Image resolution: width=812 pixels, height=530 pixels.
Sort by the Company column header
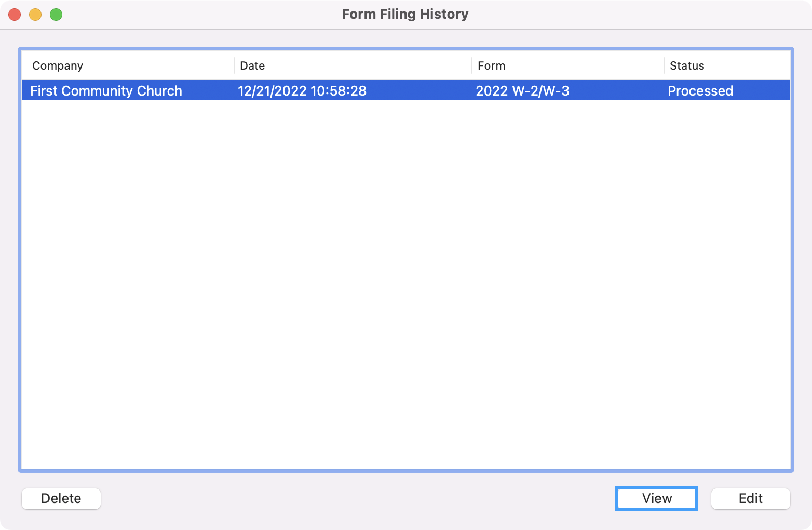tap(58, 65)
